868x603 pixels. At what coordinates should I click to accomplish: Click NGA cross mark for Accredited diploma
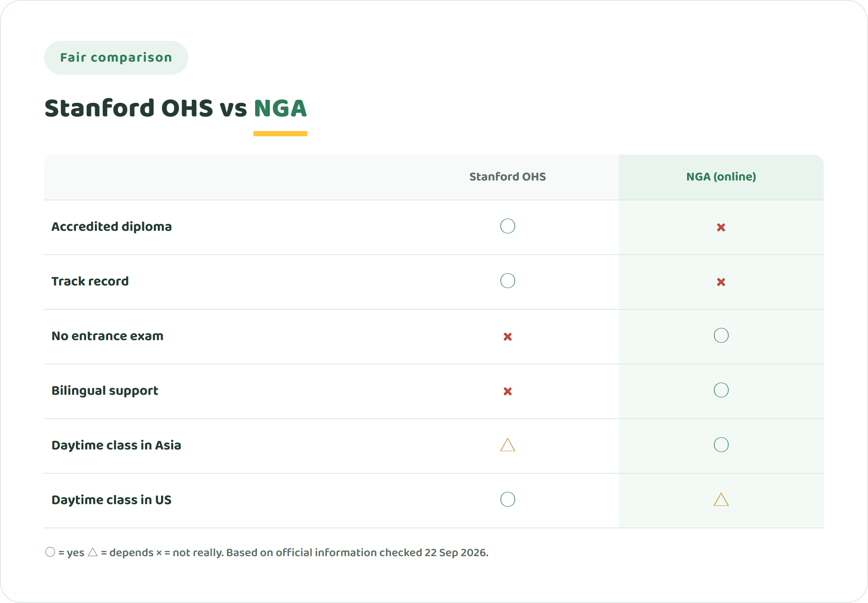tap(721, 227)
